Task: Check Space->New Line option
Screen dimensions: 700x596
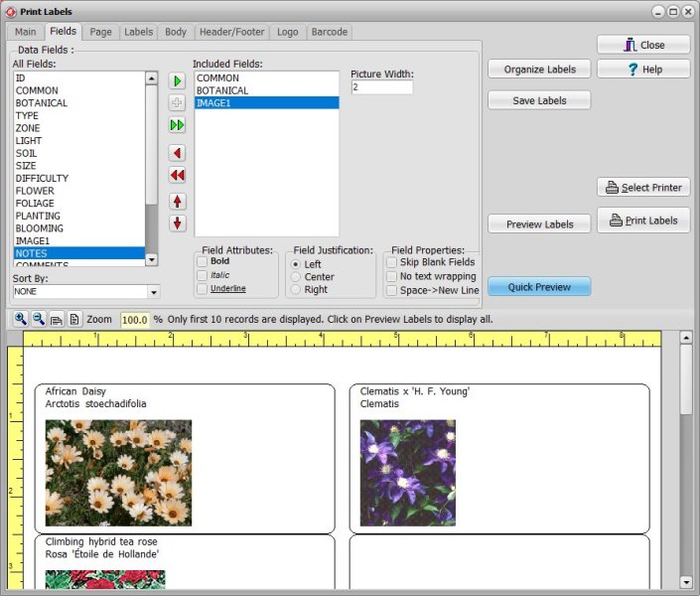Action: (391, 290)
